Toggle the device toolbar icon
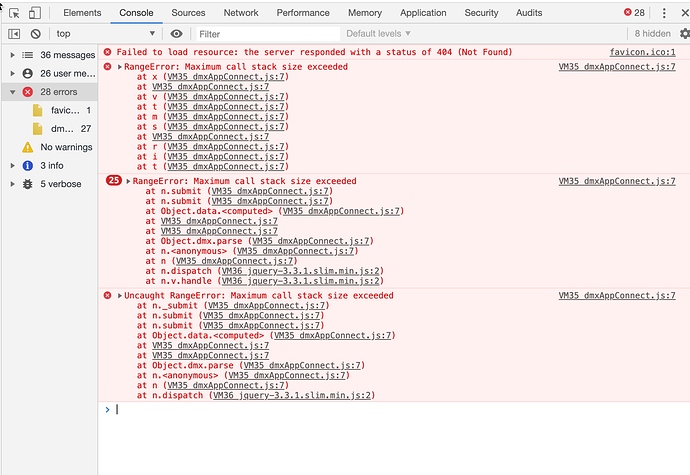690x475 pixels. (35, 13)
